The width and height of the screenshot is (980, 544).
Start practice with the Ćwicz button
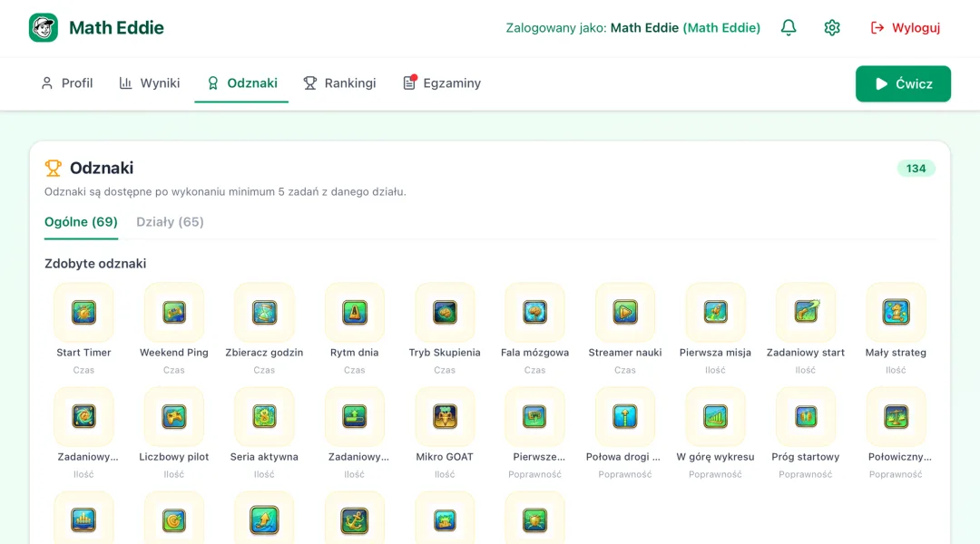pos(903,83)
